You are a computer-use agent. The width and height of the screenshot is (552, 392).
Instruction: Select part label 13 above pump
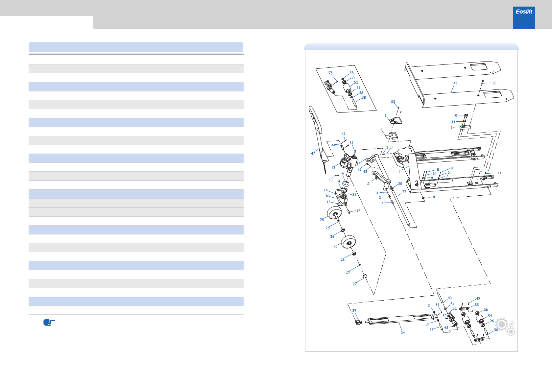click(351, 142)
